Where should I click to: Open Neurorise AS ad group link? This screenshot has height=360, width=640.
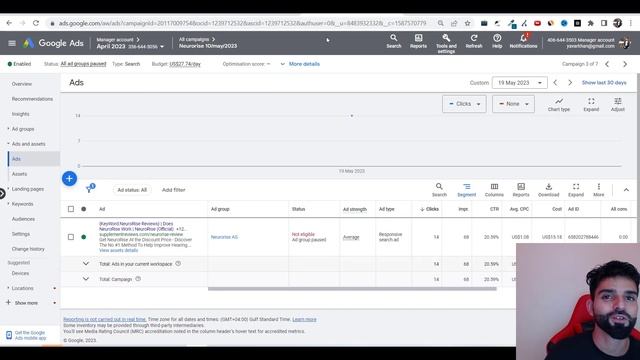224,237
